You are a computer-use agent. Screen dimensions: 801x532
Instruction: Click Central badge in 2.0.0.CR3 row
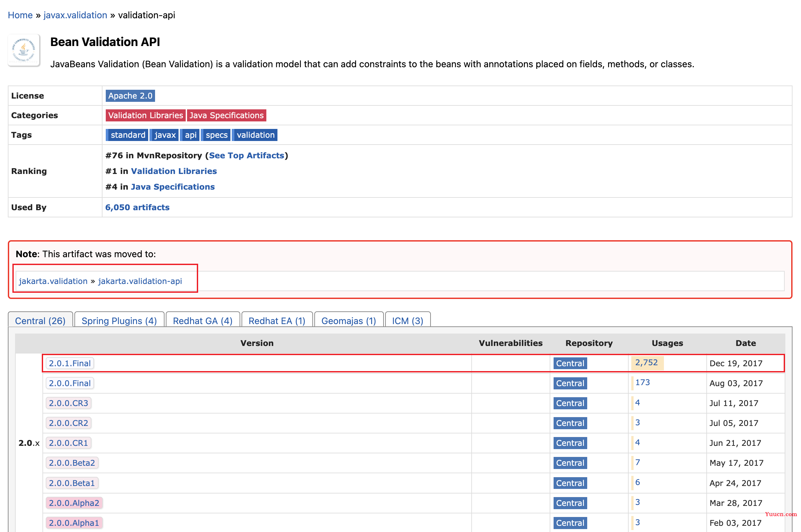coord(570,403)
